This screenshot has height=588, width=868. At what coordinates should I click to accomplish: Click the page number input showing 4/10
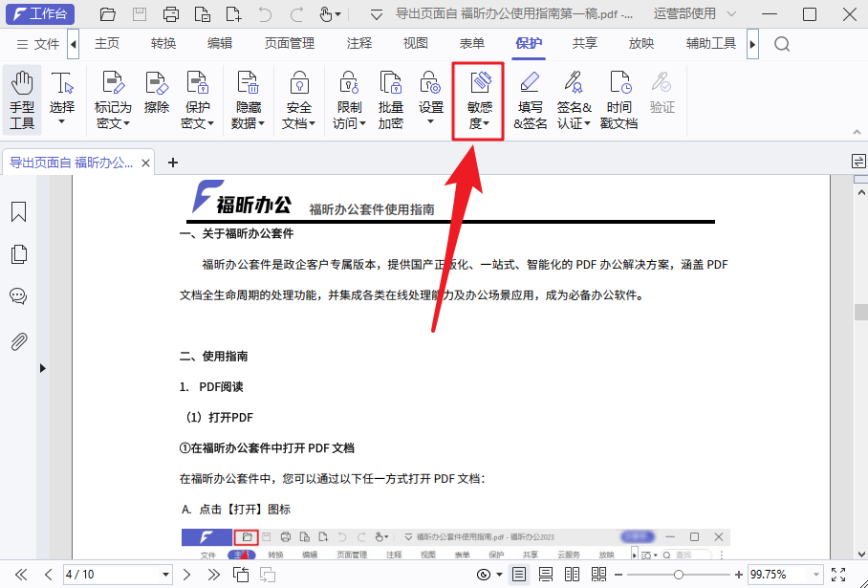point(117,574)
